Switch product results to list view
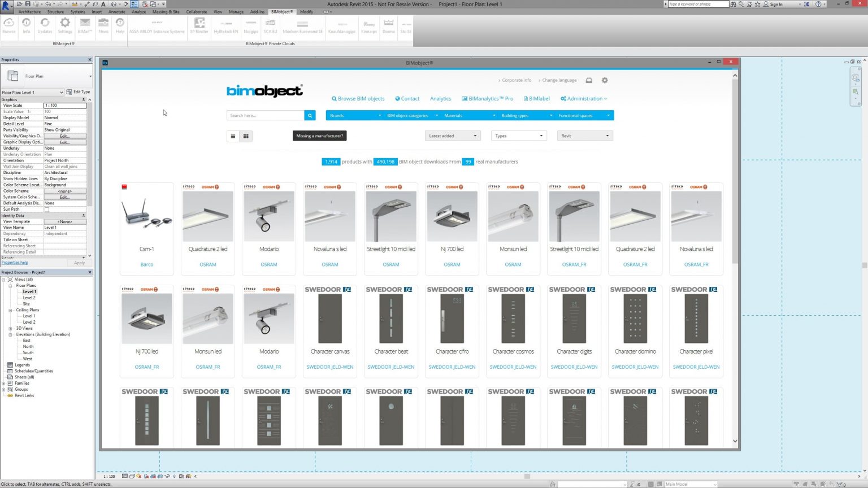 pyautogui.click(x=233, y=136)
